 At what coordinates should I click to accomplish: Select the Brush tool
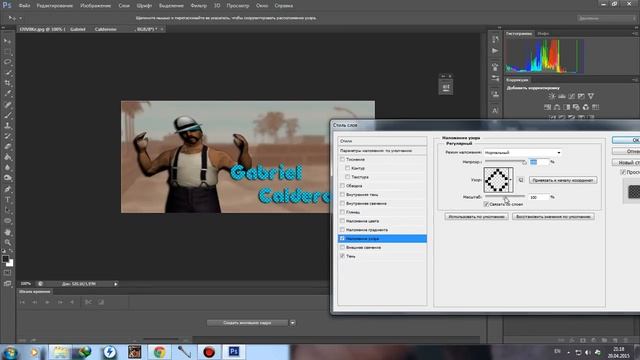click(x=7, y=115)
